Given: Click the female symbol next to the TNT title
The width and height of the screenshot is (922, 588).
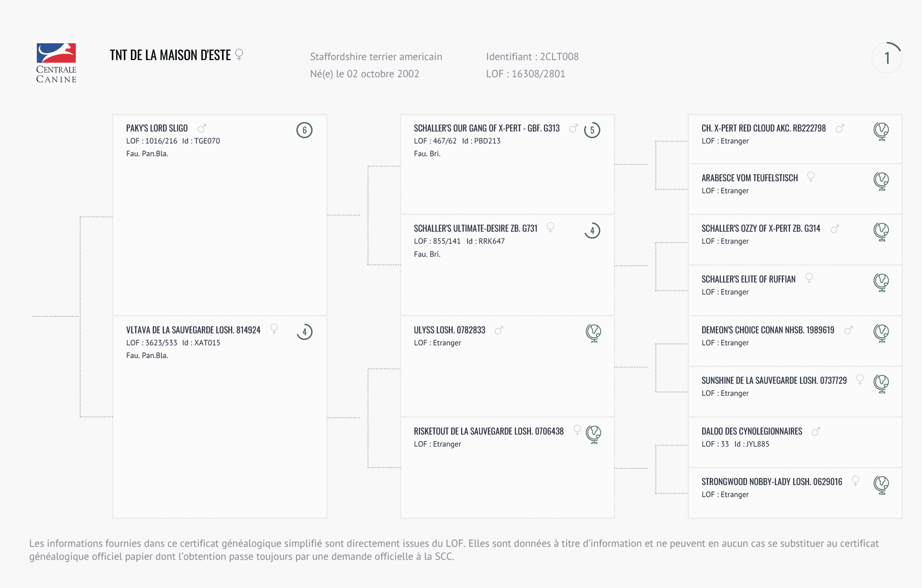Looking at the screenshot, I should coord(239,54).
